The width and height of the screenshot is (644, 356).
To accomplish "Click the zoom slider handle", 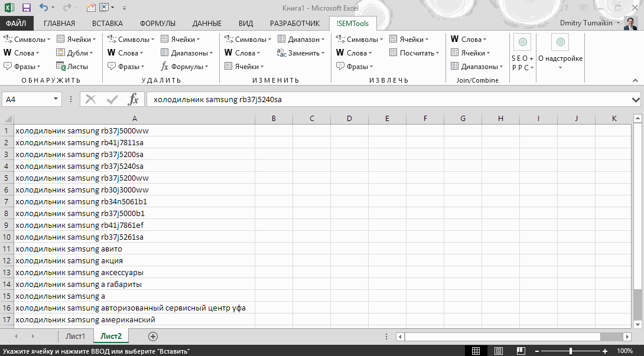I will (571, 351).
